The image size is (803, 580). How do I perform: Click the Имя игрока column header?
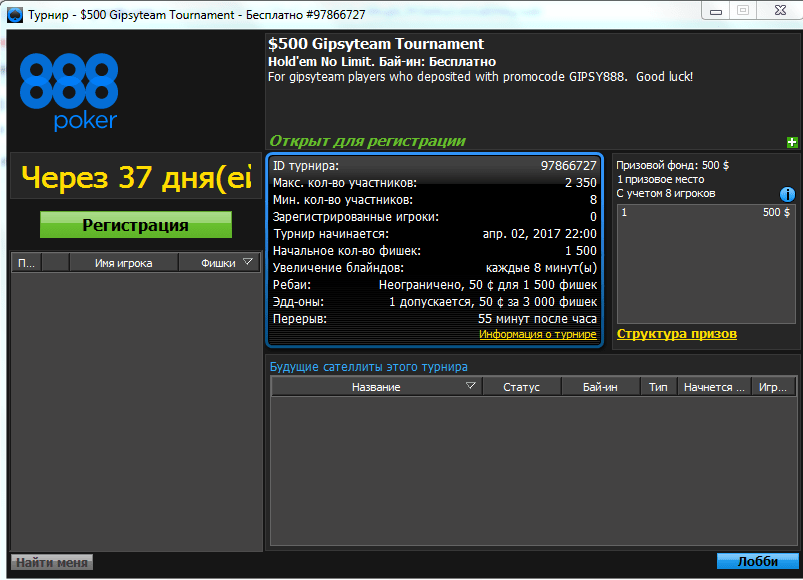[123, 263]
